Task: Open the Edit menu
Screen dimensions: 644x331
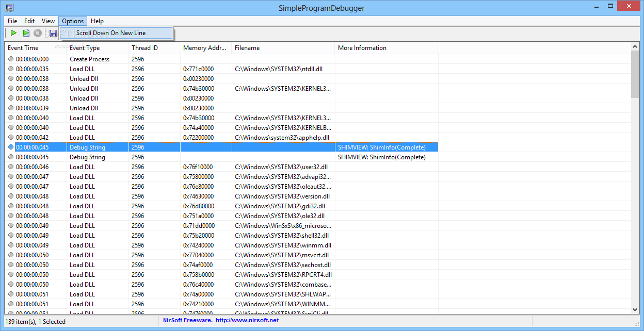Action: (29, 21)
